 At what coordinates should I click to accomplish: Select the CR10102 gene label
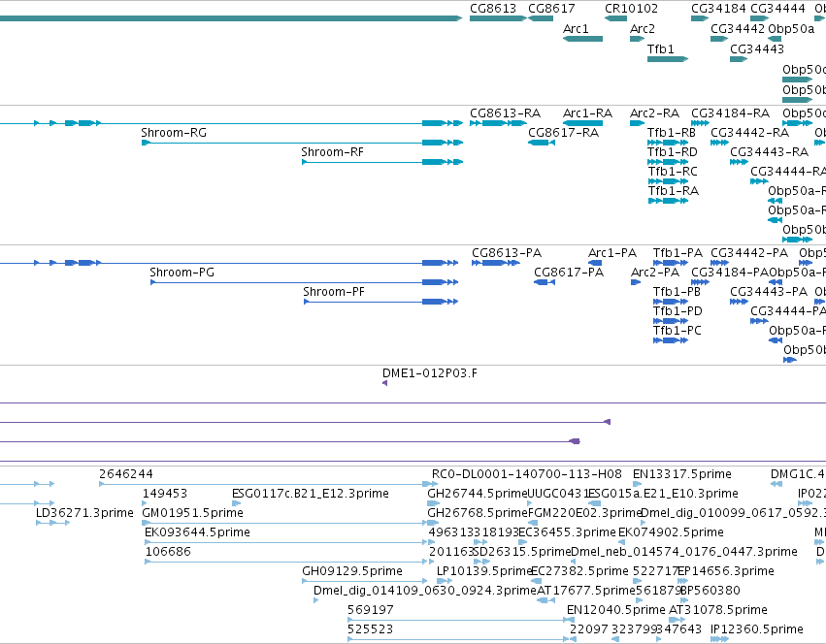click(x=631, y=9)
